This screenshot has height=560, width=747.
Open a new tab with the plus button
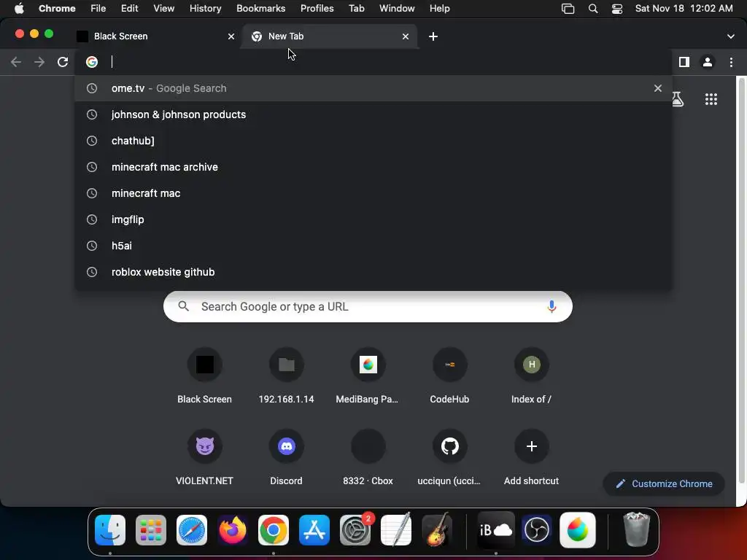(433, 36)
